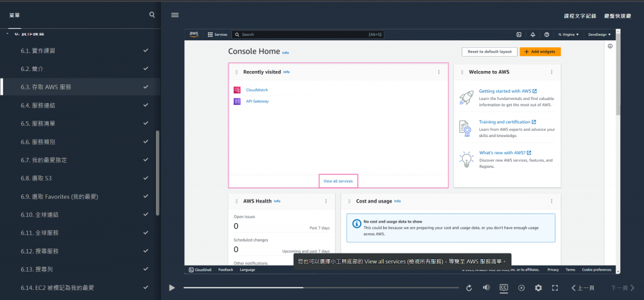
Task: Open What's new with AWS link
Action: 505,153
